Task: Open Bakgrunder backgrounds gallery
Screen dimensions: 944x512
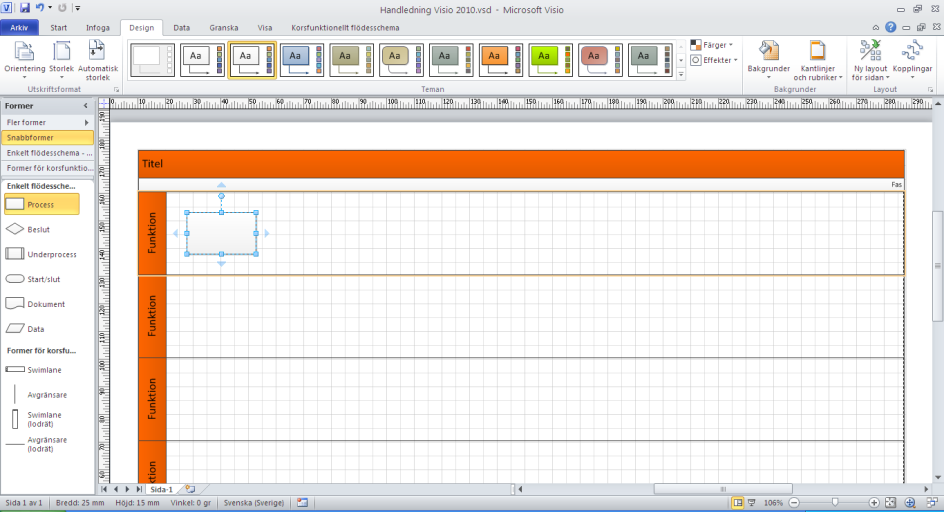Action: (769, 60)
